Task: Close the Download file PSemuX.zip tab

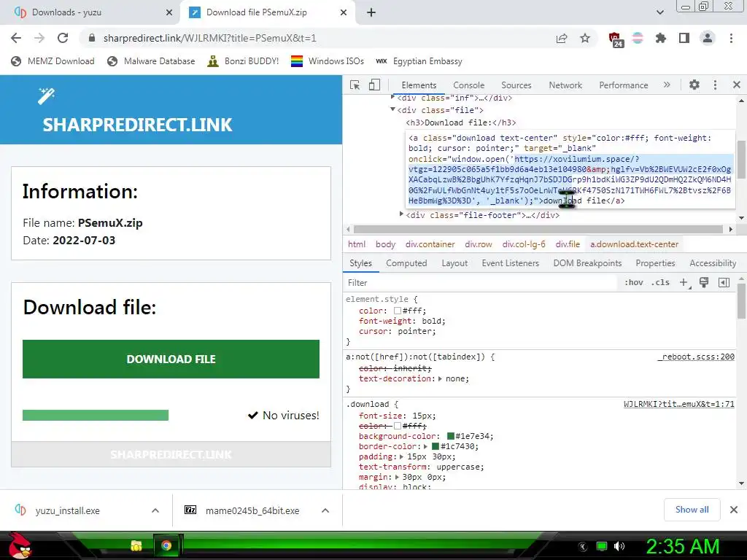Action: (x=344, y=12)
